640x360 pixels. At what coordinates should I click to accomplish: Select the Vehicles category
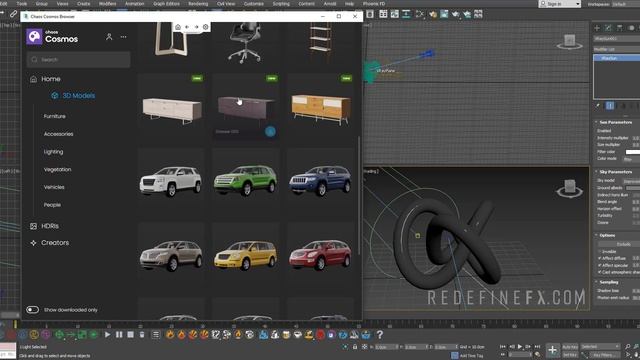point(54,187)
